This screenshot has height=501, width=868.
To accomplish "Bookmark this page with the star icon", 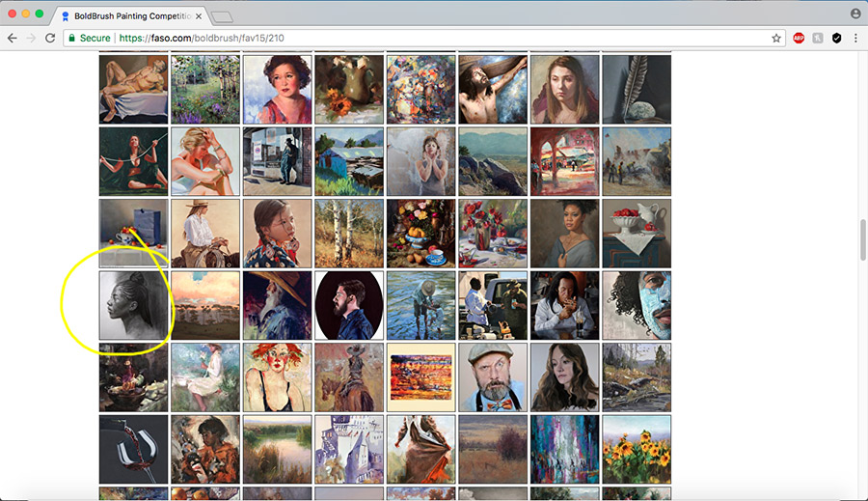I will (x=776, y=39).
